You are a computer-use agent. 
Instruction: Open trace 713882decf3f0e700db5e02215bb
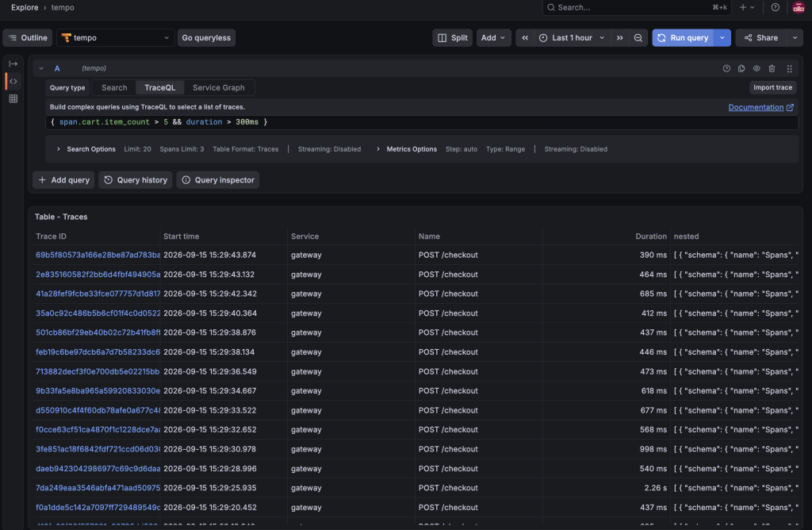(x=98, y=371)
